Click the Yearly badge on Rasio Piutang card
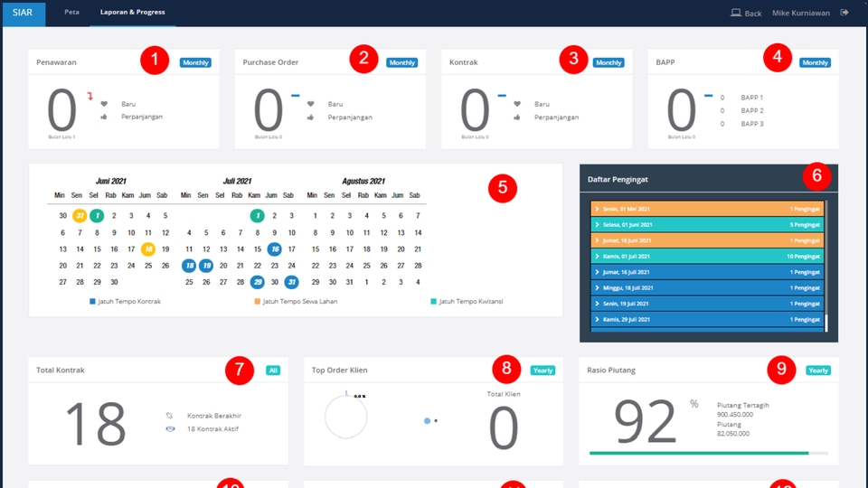Screen dimensions: 868x488 pos(818,371)
